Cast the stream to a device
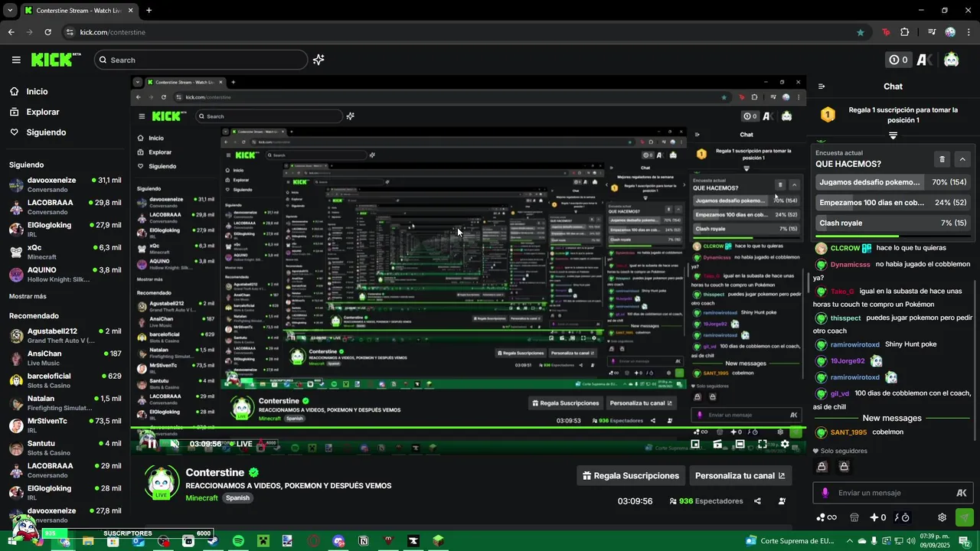Screen dimensions: 980x551 tap(717, 444)
